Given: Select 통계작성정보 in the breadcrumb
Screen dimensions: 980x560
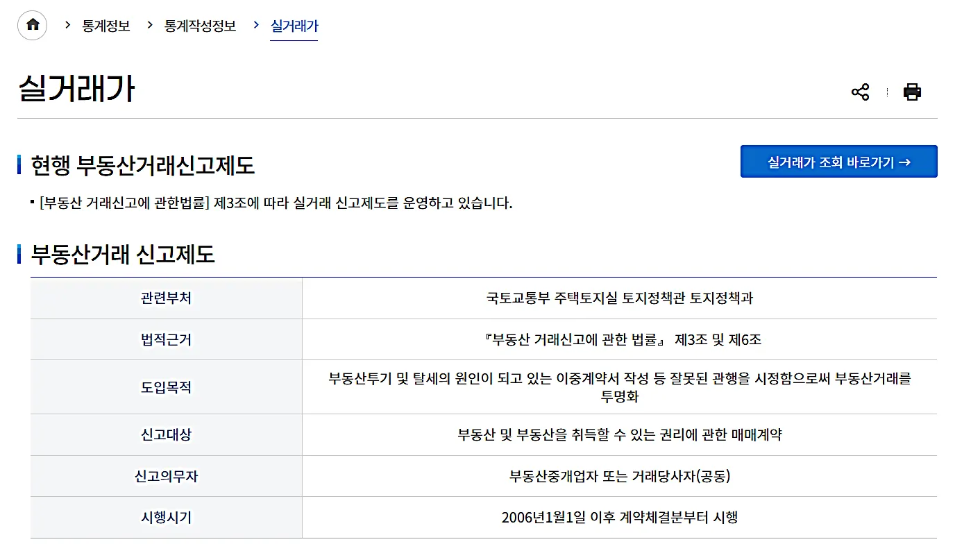Looking at the screenshot, I should (198, 26).
